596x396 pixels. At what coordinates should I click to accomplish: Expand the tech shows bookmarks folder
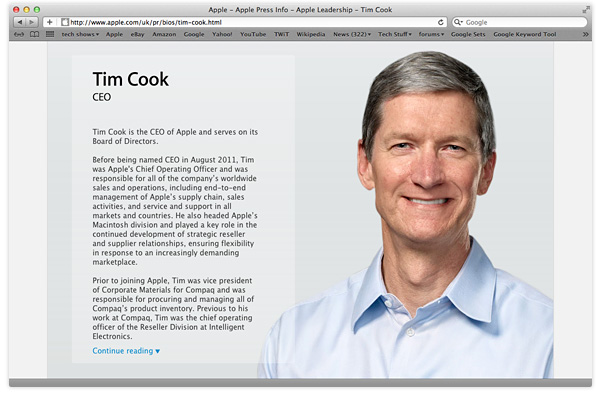coord(80,34)
